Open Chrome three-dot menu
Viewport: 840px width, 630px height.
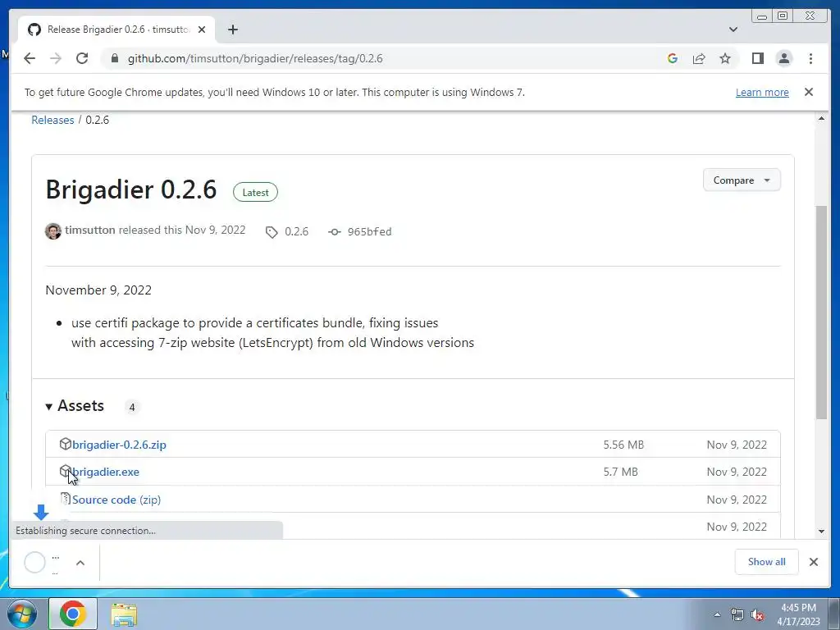point(810,58)
